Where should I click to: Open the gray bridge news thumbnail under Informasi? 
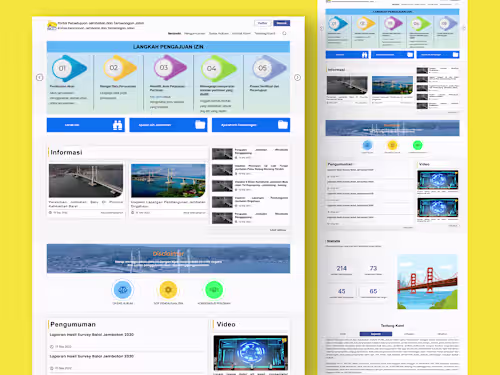pyautogui.click(x=86, y=181)
